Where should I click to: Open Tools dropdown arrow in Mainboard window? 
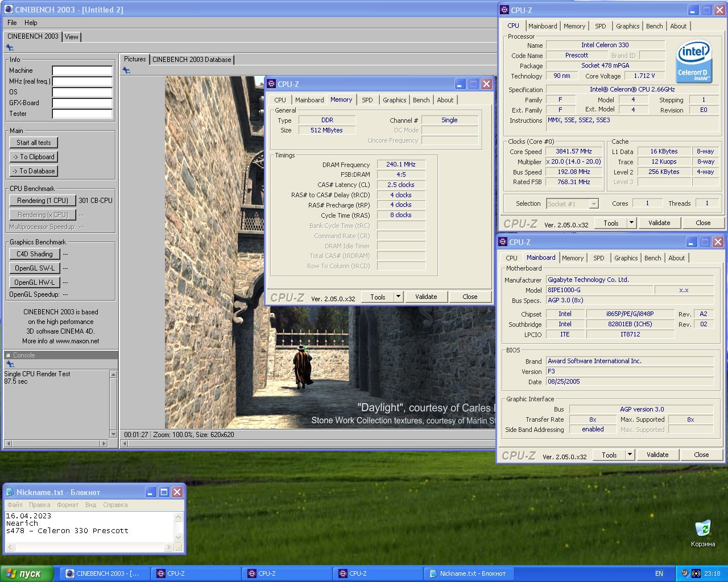click(630, 455)
